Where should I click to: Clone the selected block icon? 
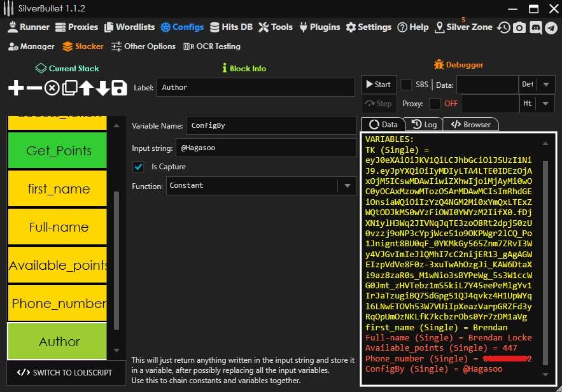pyautogui.click(x=69, y=88)
